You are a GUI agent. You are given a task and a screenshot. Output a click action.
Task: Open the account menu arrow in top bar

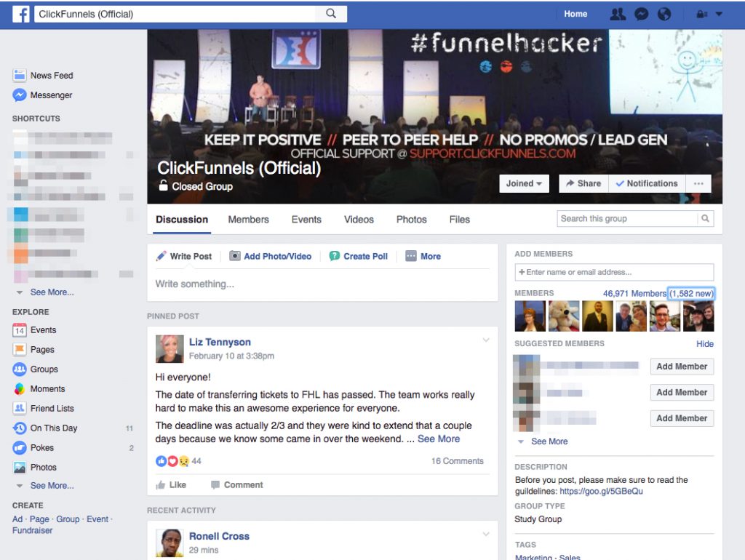pos(719,14)
